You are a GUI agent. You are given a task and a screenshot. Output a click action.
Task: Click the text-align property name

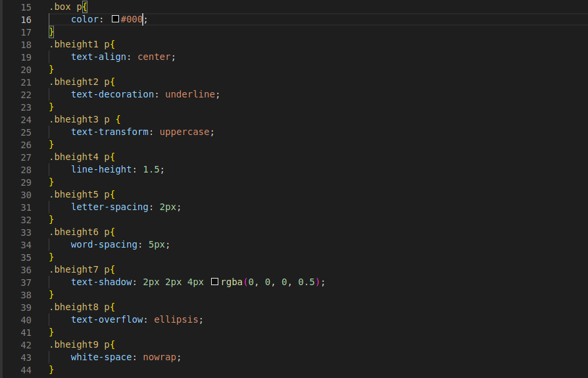[99, 57]
